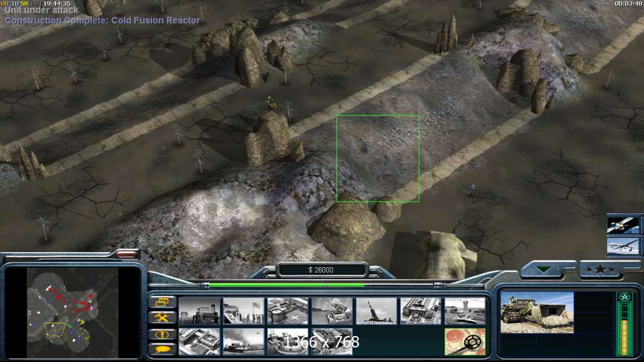Build a Command Center
This screenshot has height=362, width=644.
pyautogui.click(x=332, y=341)
